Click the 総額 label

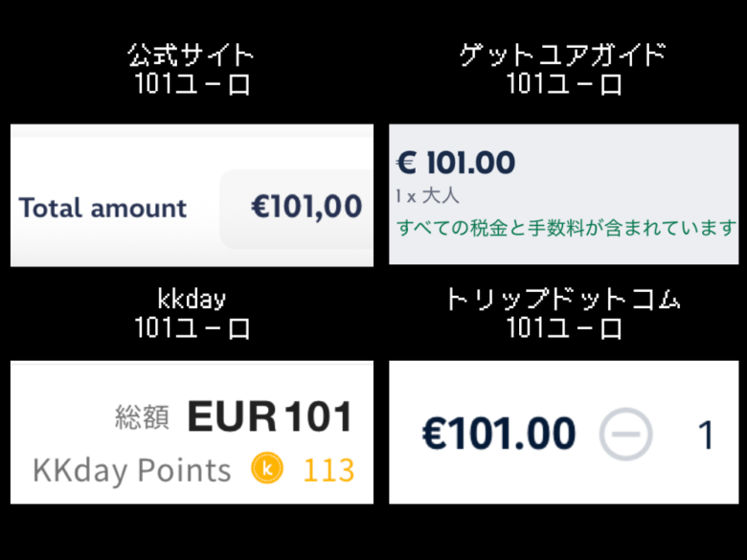[x=142, y=417]
